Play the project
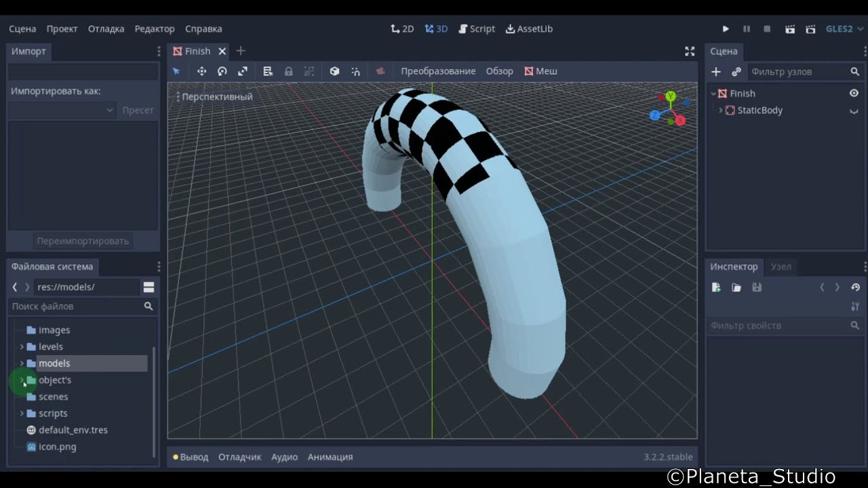 pos(726,29)
